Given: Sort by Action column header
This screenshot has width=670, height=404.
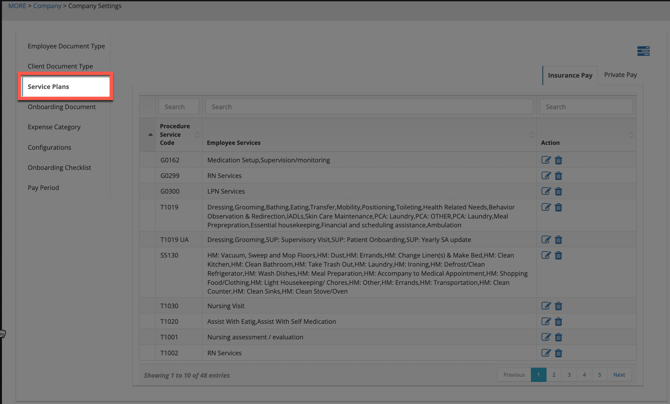Looking at the screenshot, I should tap(550, 142).
